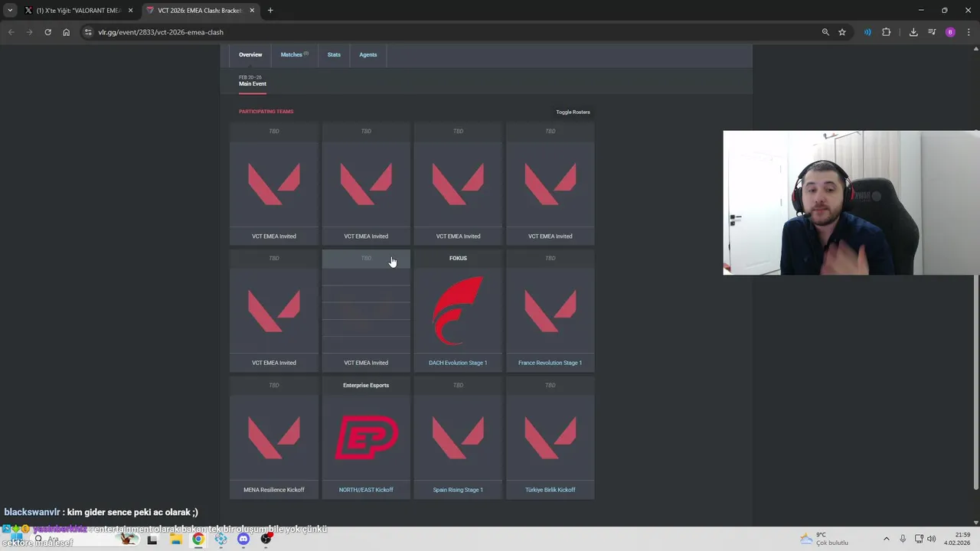
Task: Open the Stats tab
Action: 334,54
